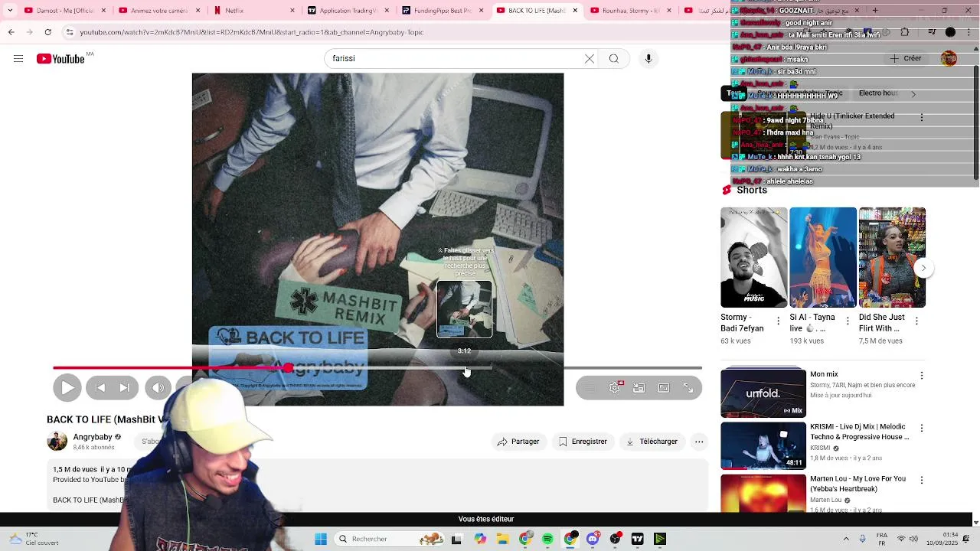Screen dimensions: 980x551
Task: View site information icon in address bar
Action: click(x=70, y=32)
